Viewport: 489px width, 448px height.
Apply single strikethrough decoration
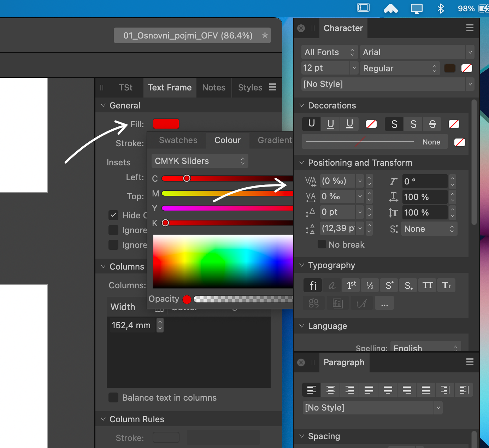click(x=413, y=124)
